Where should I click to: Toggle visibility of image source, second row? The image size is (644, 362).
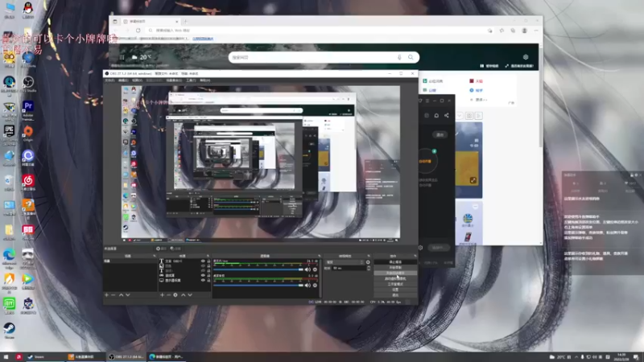click(203, 266)
